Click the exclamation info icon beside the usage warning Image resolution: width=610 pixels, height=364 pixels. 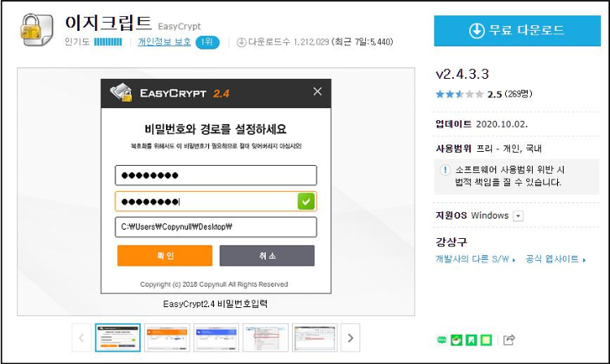[445, 170]
